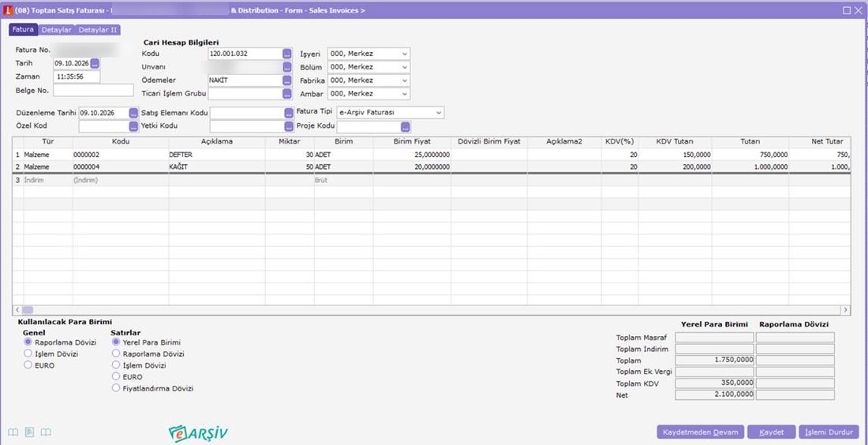Select Genel İşlem Dövizi radio option
This screenshot has height=445, width=868.
28,353
